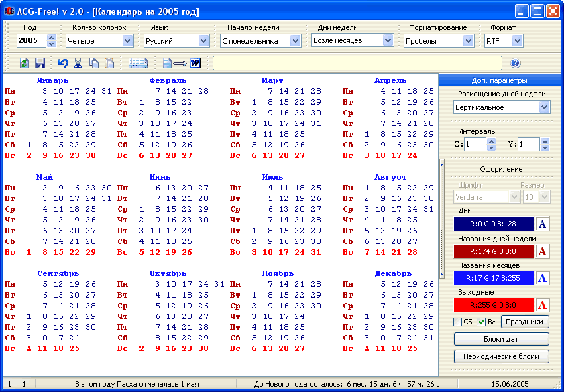Click the Доп. параметры panel header
The height and width of the screenshot is (392, 564).
pyautogui.click(x=500, y=80)
